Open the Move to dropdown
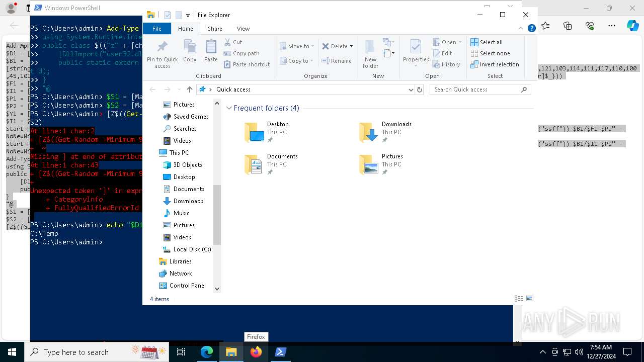Viewport: 644px width, 362px height. 297,46
